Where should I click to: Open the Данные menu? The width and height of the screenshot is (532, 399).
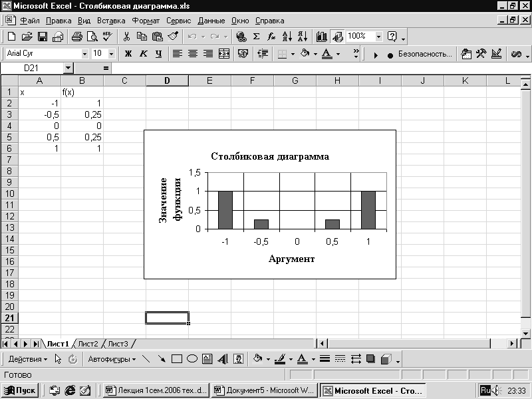pos(211,21)
